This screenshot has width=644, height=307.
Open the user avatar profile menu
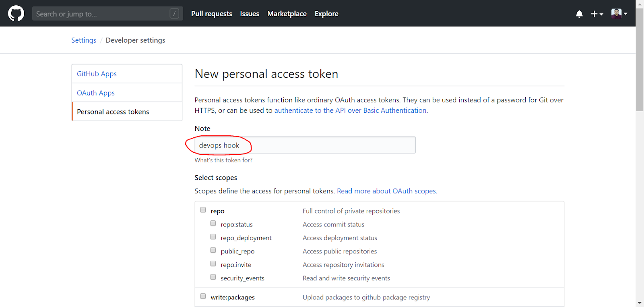pyautogui.click(x=619, y=14)
